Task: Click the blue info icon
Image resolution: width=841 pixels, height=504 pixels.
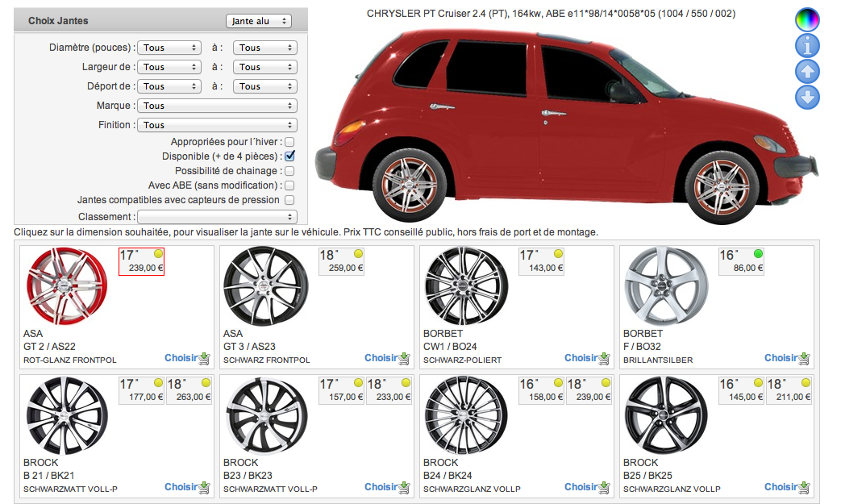Action: [807, 45]
